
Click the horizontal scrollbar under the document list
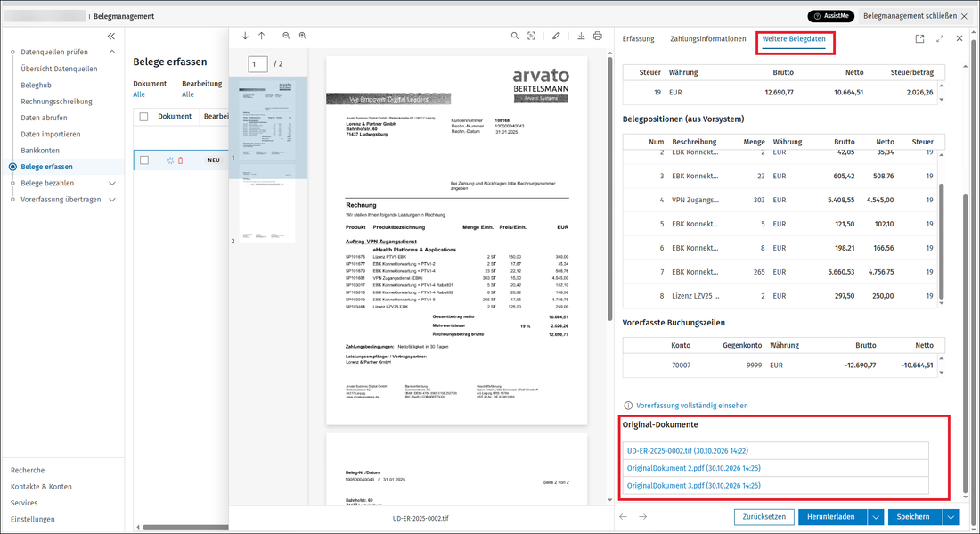pos(185,527)
